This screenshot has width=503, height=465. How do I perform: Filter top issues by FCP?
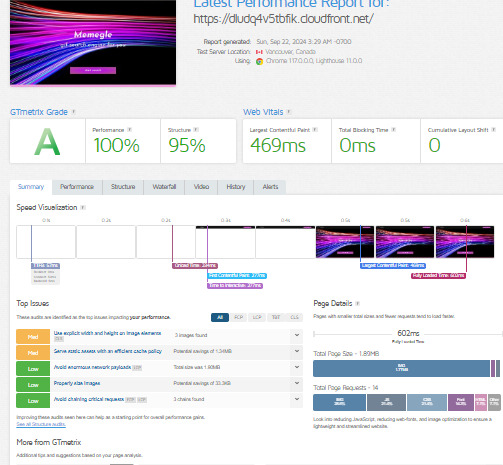coord(238,317)
